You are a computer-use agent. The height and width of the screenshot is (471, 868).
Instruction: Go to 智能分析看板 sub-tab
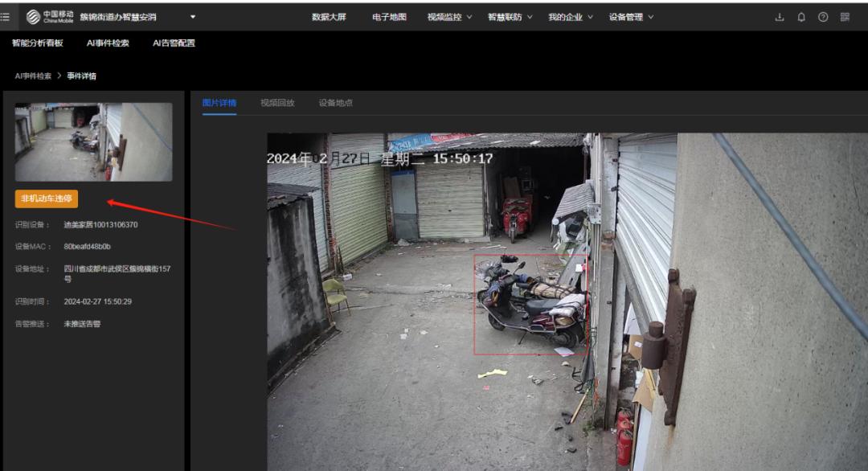(38, 43)
